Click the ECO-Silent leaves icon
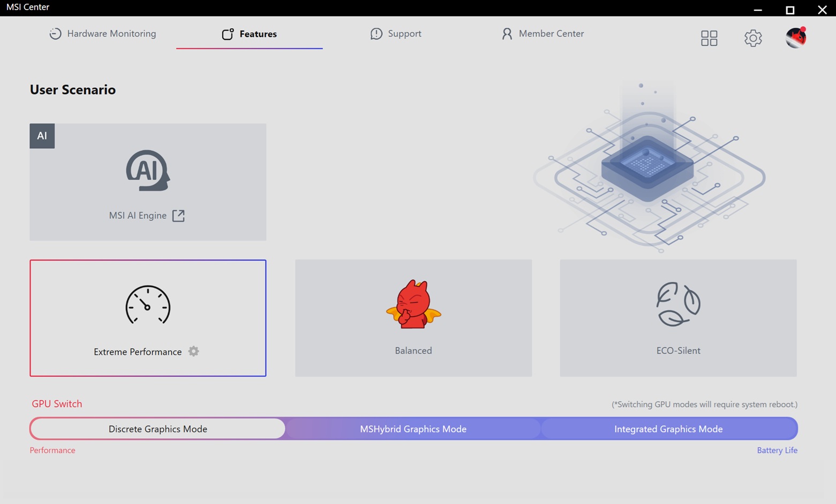The image size is (836, 504). 679,304
